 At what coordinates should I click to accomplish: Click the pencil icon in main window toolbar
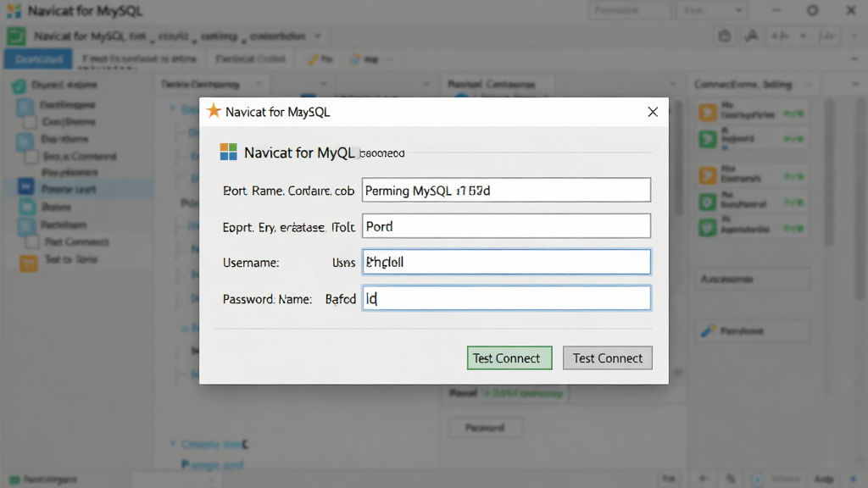314,59
